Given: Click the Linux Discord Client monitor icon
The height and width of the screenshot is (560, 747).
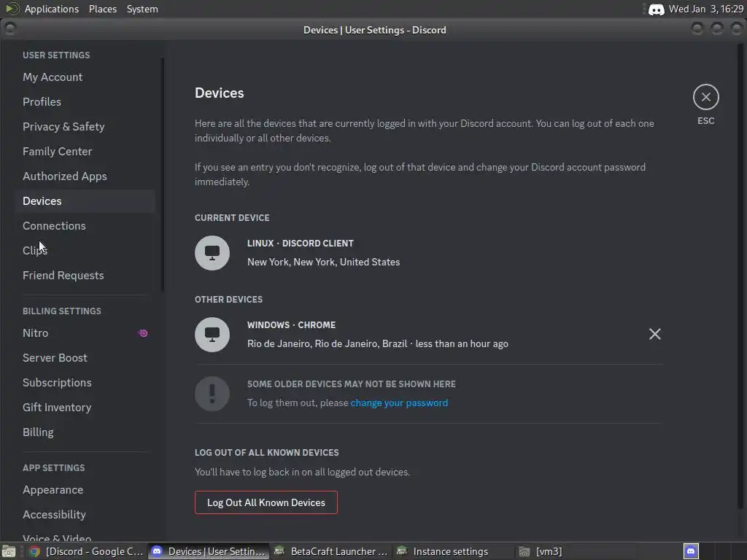Looking at the screenshot, I should tap(212, 253).
